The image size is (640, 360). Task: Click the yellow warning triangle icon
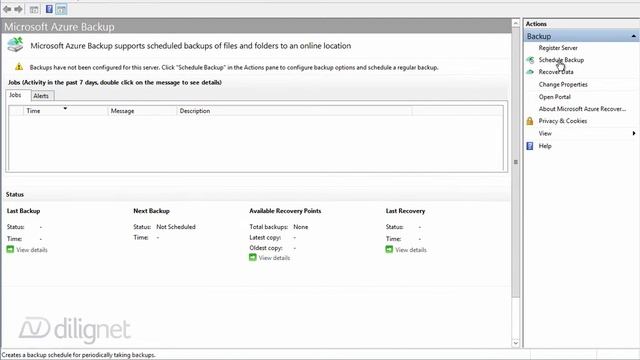click(19, 67)
